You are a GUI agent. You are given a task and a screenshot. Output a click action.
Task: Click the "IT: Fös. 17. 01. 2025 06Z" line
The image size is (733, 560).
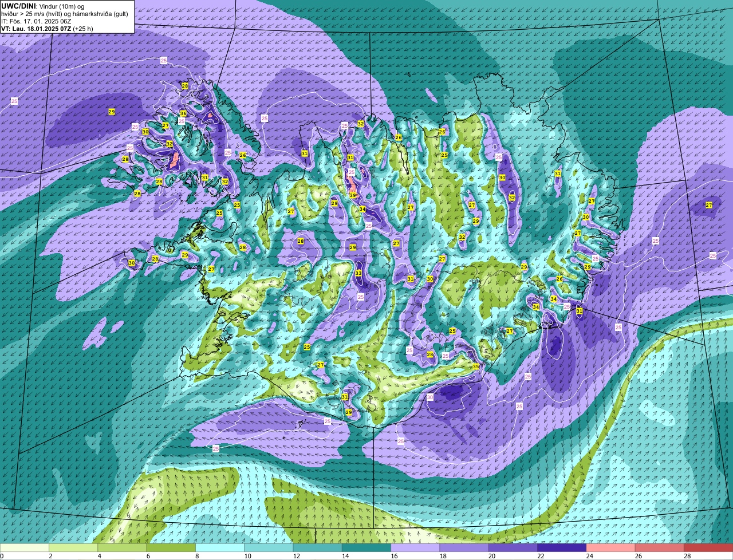[x=36, y=21]
